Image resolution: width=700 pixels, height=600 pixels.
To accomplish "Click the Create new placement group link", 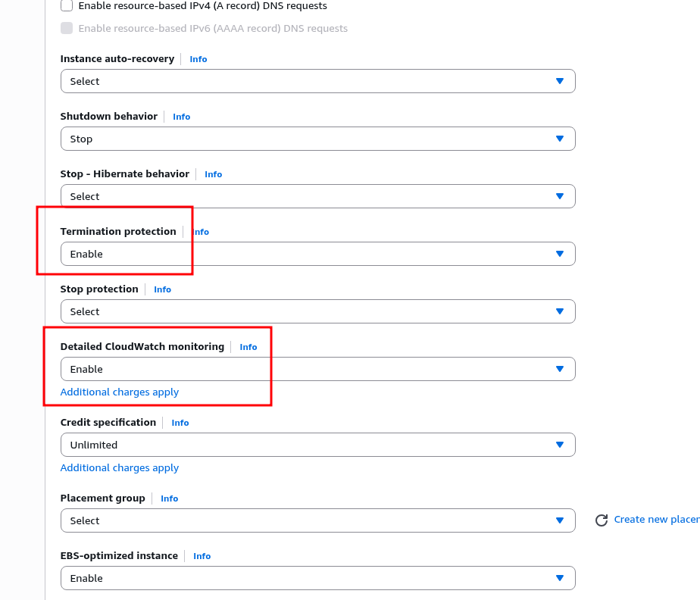I will [656, 520].
